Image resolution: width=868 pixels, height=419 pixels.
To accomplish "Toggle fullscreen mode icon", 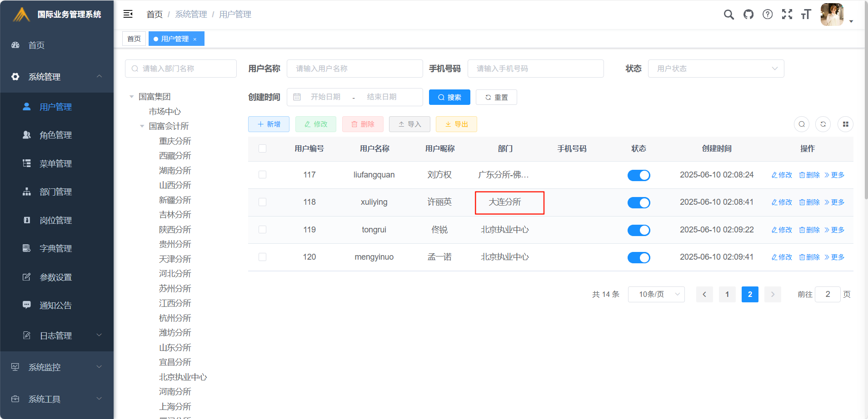I will [787, 15].
